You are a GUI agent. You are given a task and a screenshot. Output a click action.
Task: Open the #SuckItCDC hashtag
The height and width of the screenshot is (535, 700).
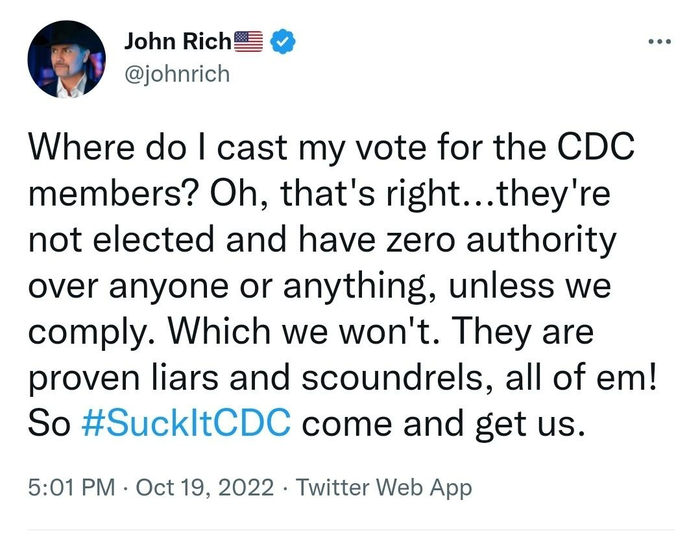(x=184, y=423)
